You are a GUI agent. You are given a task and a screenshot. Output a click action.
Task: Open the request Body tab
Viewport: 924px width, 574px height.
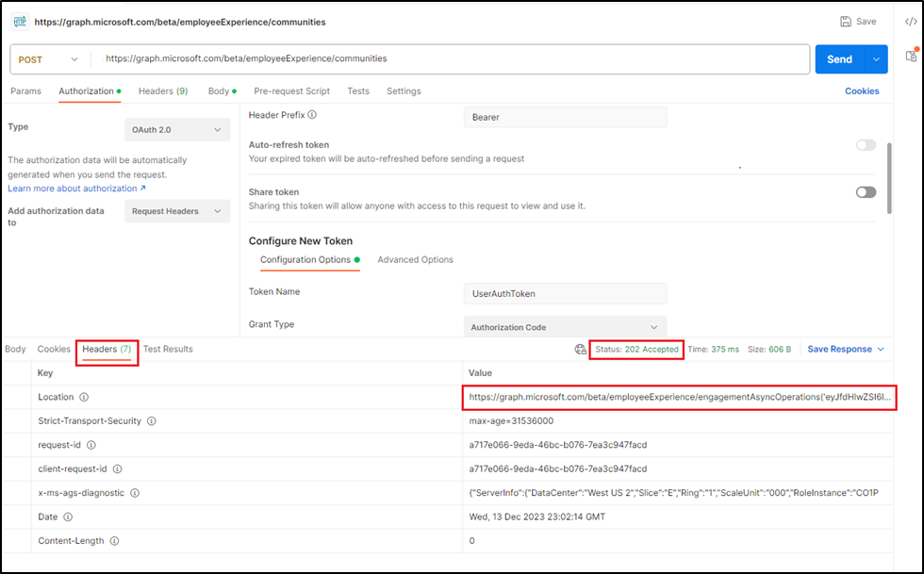coord(223,91)
